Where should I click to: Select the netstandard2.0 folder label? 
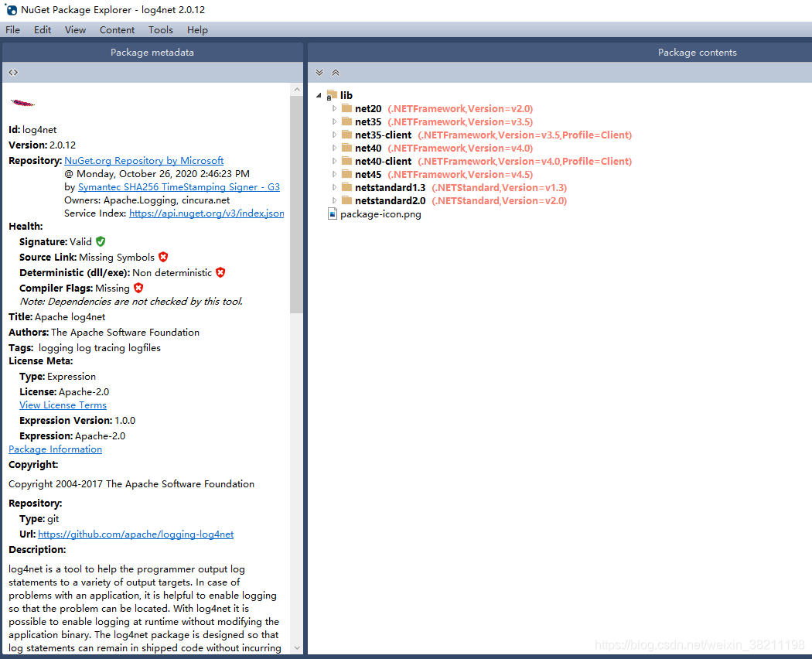[x=391, y=200]
